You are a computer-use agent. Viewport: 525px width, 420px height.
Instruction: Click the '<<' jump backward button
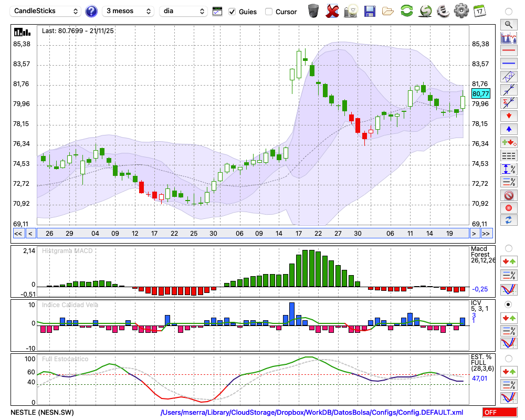pyautogui.click(x=18, y=233)
